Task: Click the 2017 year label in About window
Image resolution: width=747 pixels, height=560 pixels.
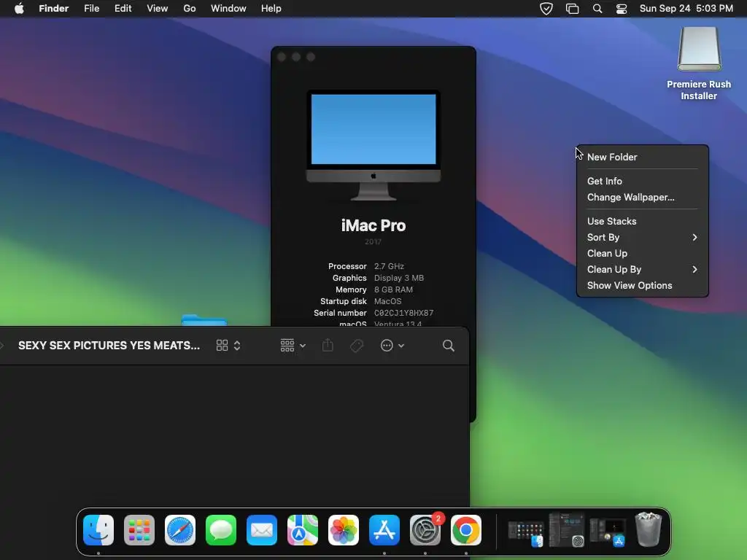Action: coord(373,242)
